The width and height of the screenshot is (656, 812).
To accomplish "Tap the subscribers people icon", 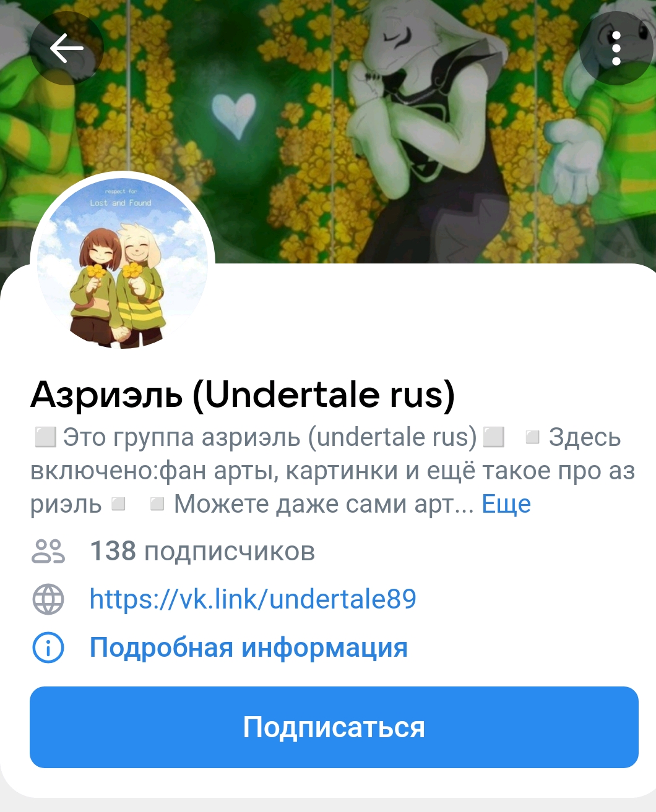I will click(x=48, y=551).
